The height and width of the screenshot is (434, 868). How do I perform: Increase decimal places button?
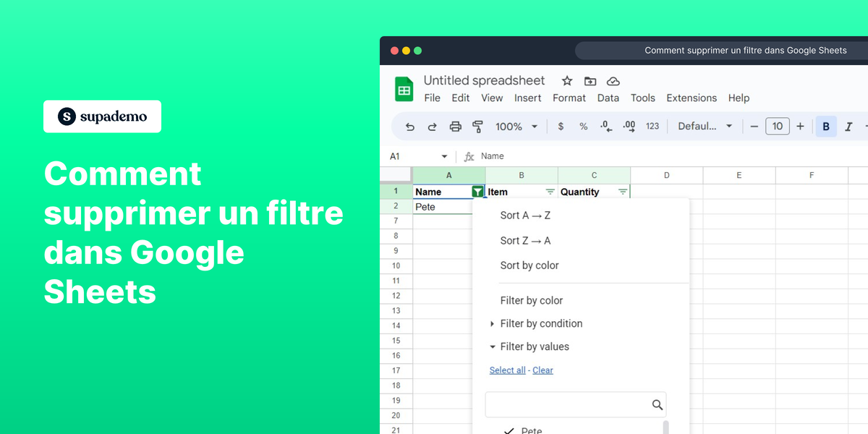pos(629,127)
